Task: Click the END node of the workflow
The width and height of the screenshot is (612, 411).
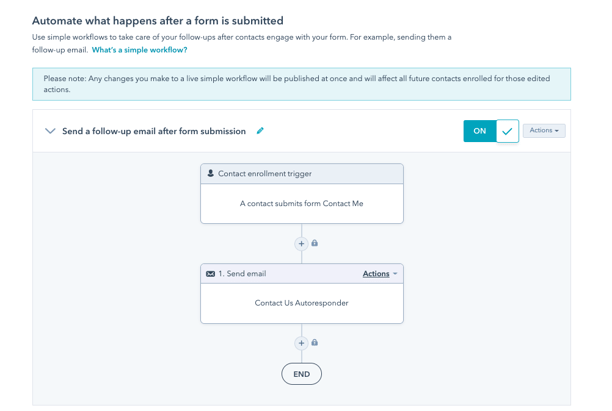Action: click(301, 374)
